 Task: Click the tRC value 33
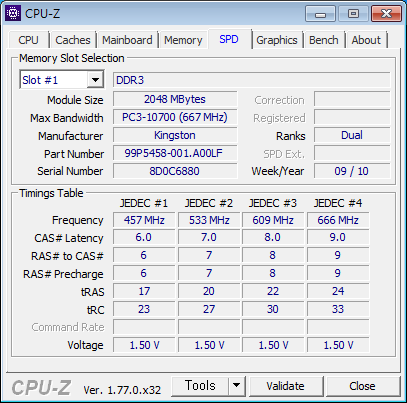pyautogui.click(x=338, y=309)
